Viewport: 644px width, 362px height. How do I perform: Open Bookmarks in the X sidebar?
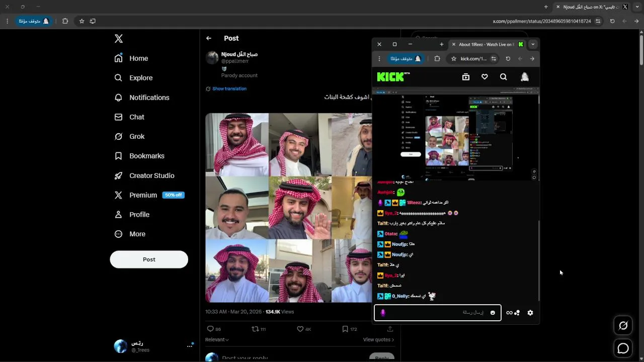click(139, 156)
